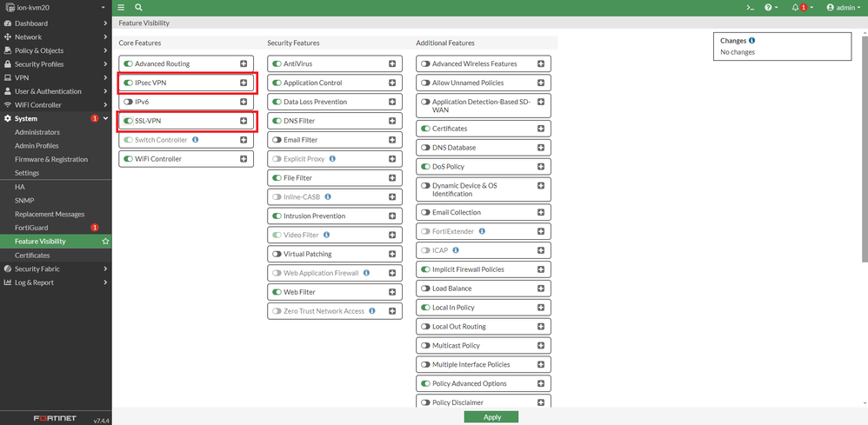The image size is (868, 425).
Task: Click the plus icon on WiFi Controller feature
Action: pos(244,159)
